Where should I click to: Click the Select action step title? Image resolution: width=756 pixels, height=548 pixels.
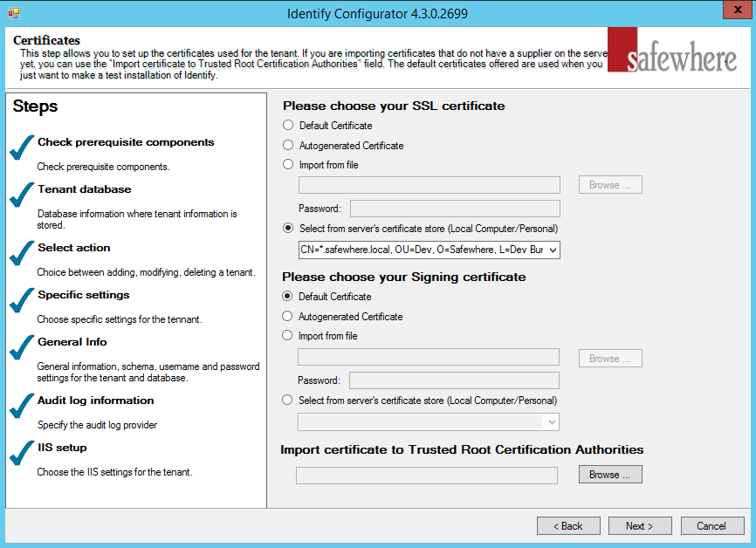coord(74,247)
